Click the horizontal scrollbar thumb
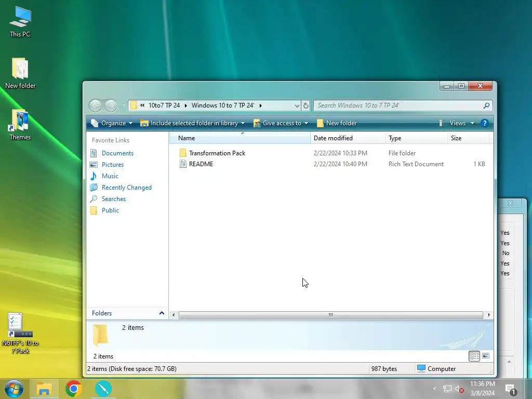 (x=331, y=315)
